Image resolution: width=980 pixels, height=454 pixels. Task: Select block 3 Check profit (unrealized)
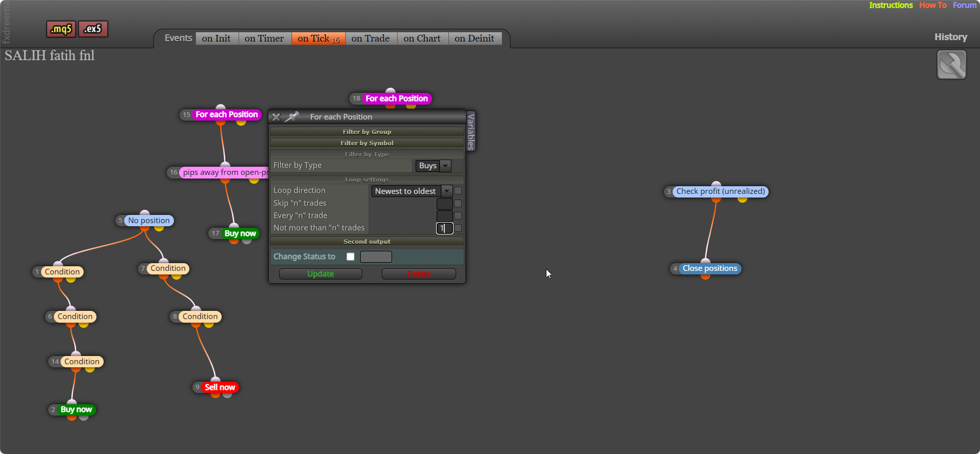(720, 191)
